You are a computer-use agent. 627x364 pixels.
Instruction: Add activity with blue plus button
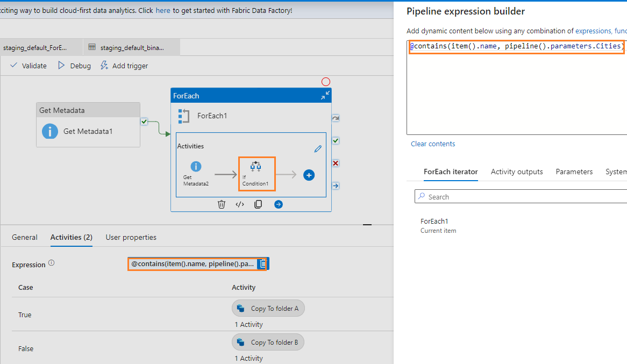pos(309,175)
